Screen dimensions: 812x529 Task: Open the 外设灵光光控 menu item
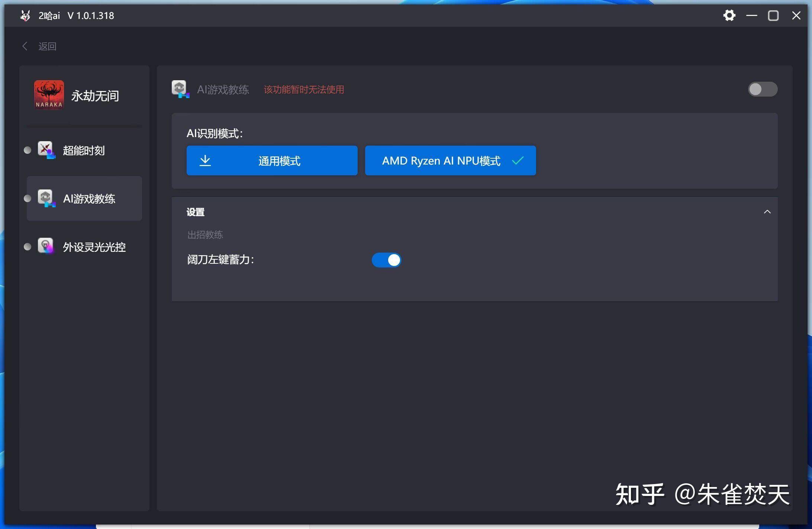click(x=84, y=247)
